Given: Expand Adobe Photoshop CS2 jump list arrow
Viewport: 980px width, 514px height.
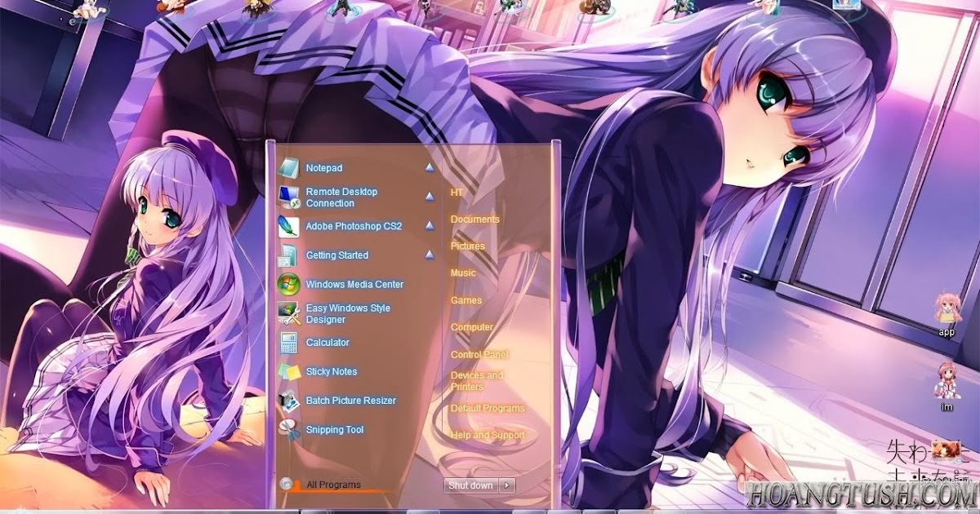Looking at the screenshot, I should [x=430, y=226].
